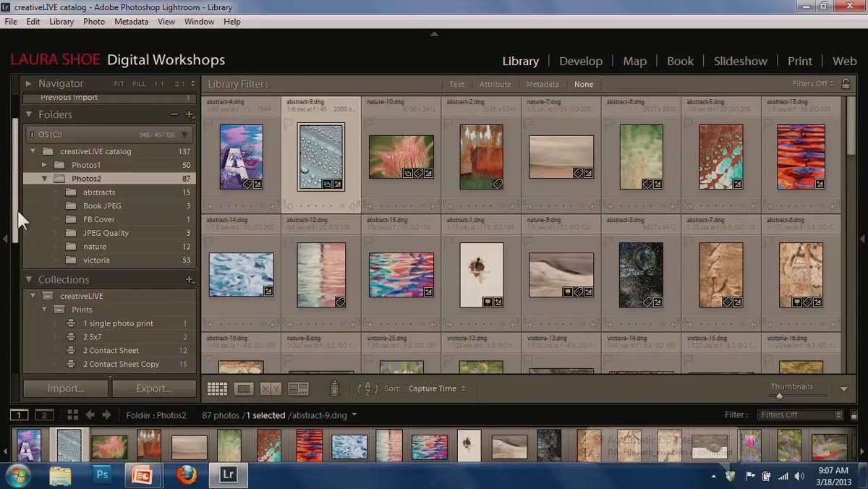Toggle the flag on abstract-2.dng cell

tap(448, 123)
